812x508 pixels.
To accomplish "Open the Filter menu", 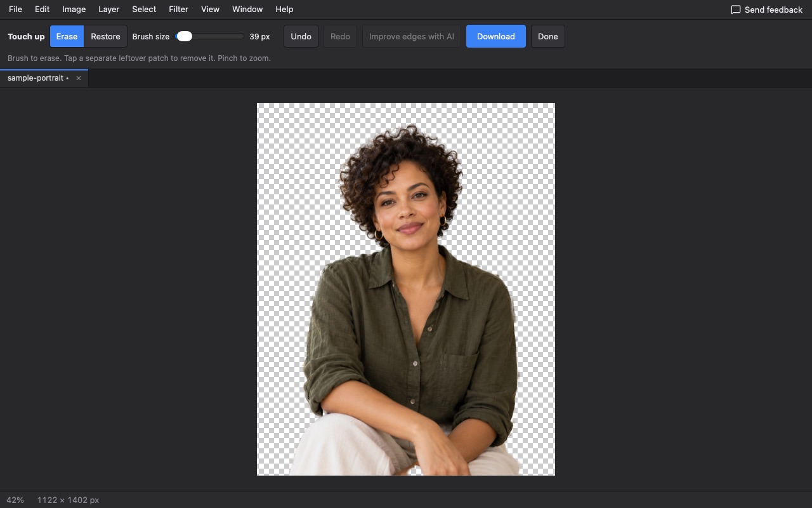I will click(178, 9).
